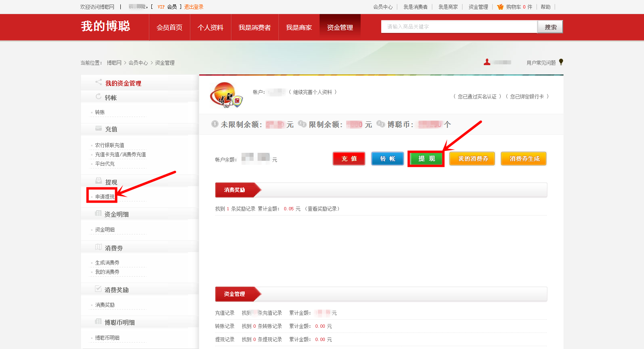Click 退出登录 logout link
The width and height of the screenshot is (644, 349).
[x=194, y=7]
